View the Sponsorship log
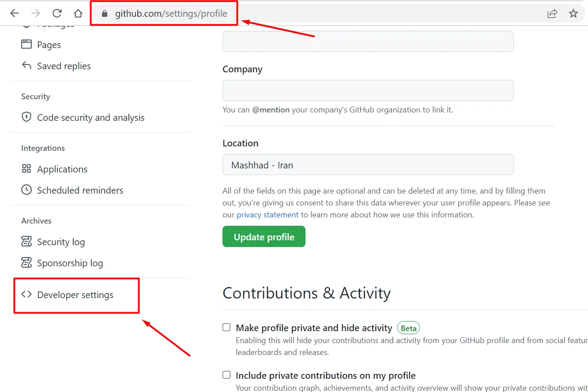The width and height of the screenshot is (588, 392). [70, 263]
